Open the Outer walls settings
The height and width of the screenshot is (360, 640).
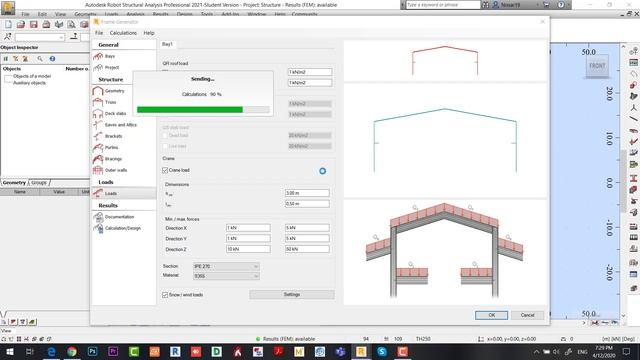(x=116, y=170)
